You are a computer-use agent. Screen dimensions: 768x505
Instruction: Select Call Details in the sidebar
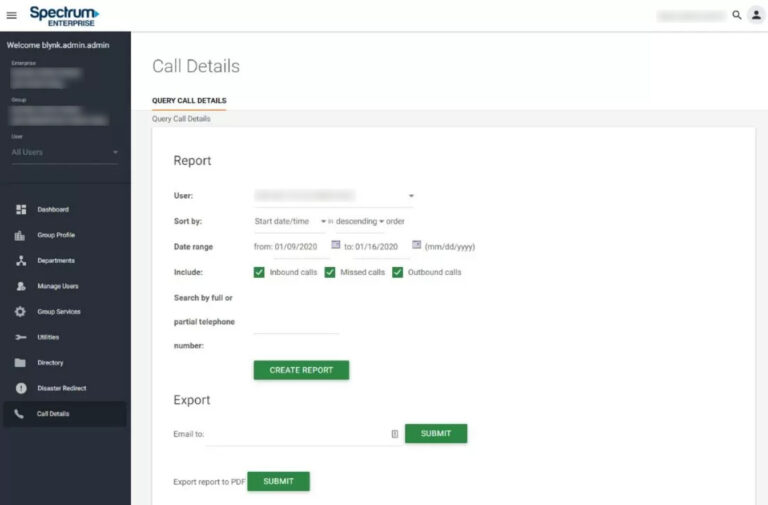point(65,414)
